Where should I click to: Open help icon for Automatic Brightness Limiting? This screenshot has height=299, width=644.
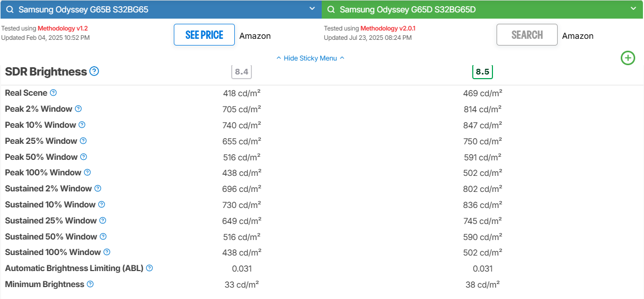click(149, 268)
